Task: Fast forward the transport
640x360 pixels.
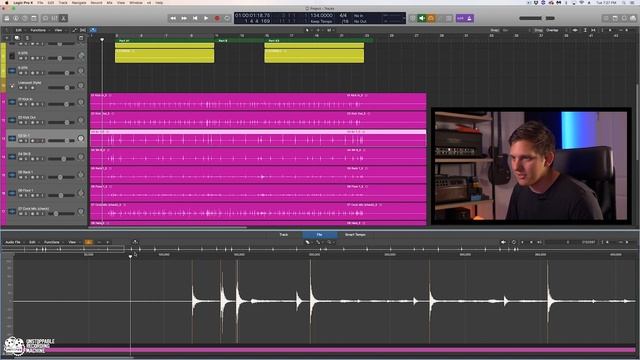Action: point(184,18)
